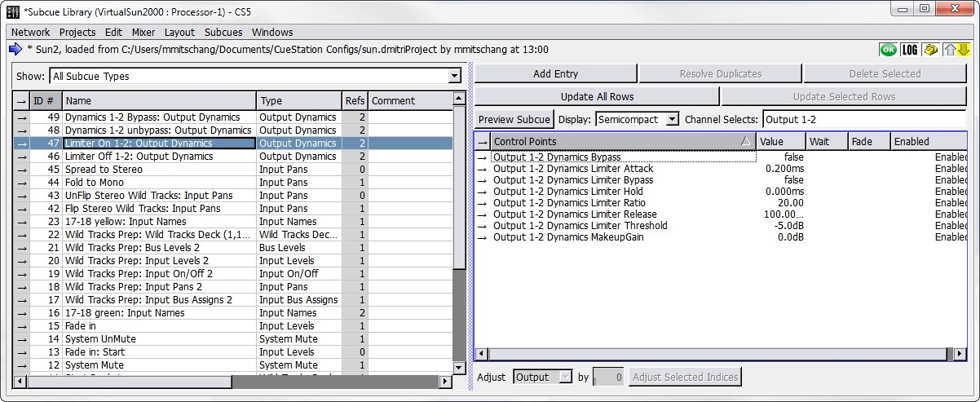
Task: Open the Subcues menu
Action: pyautogui.click(x=223, y=32)
